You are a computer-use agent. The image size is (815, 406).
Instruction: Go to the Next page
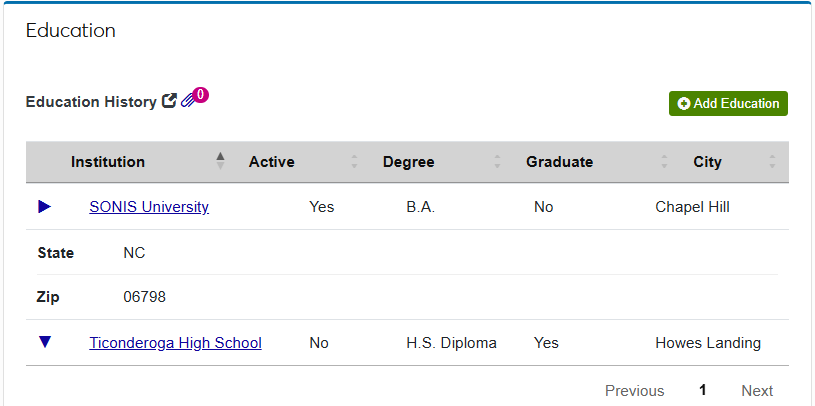click(757, 391)
